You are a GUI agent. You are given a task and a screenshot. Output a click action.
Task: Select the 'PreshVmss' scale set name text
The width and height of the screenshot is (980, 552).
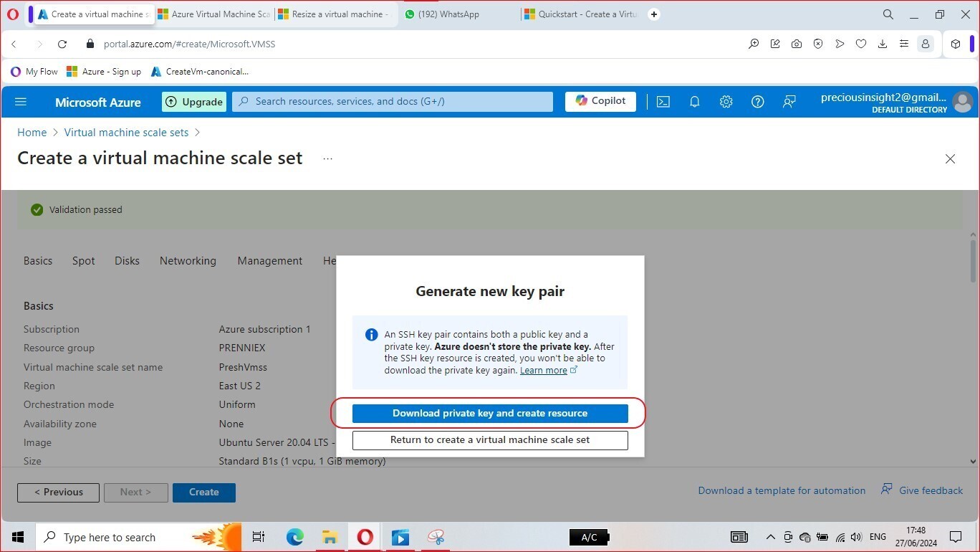click(x=243, y=367)
